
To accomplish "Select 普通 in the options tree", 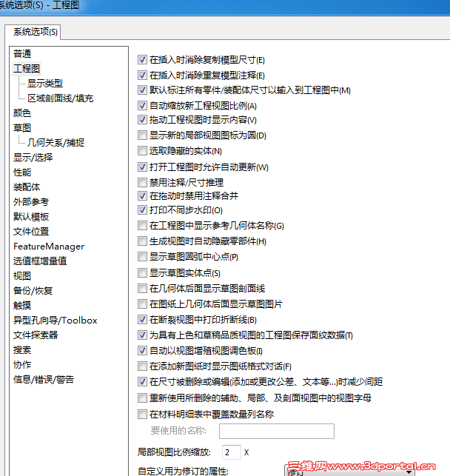I will click(x=22, y=54).
